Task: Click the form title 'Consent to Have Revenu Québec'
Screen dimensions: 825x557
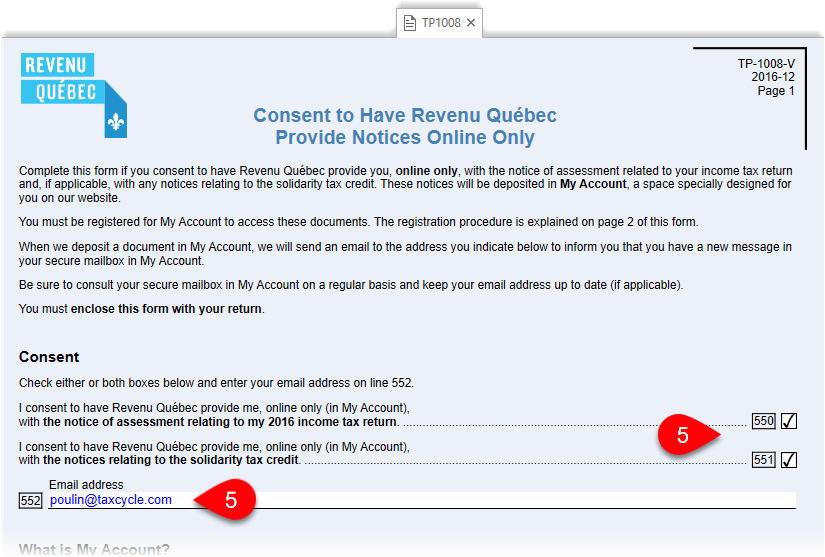Action: (405, 115)
